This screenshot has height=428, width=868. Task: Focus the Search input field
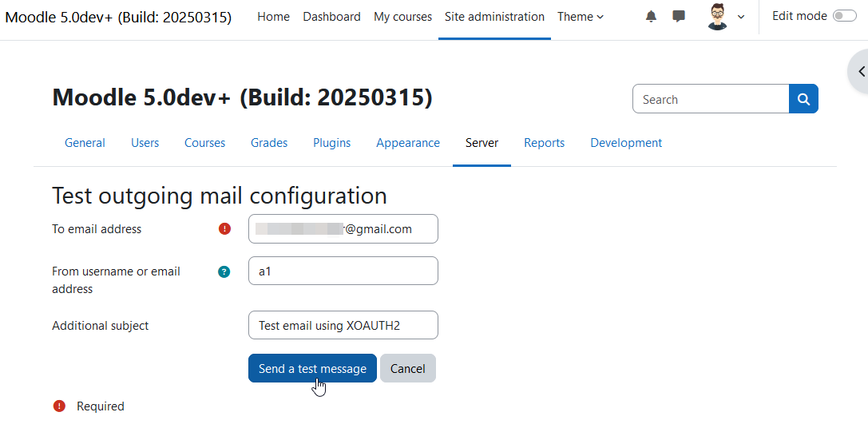coord(711,99)
